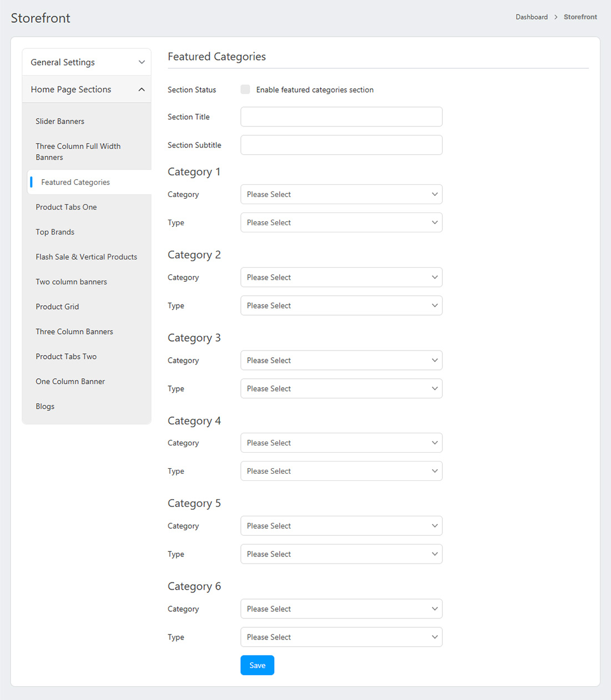Go to Dashboard breadcrumb link
The image size is (611, 700).
click(x=531, y=17)
